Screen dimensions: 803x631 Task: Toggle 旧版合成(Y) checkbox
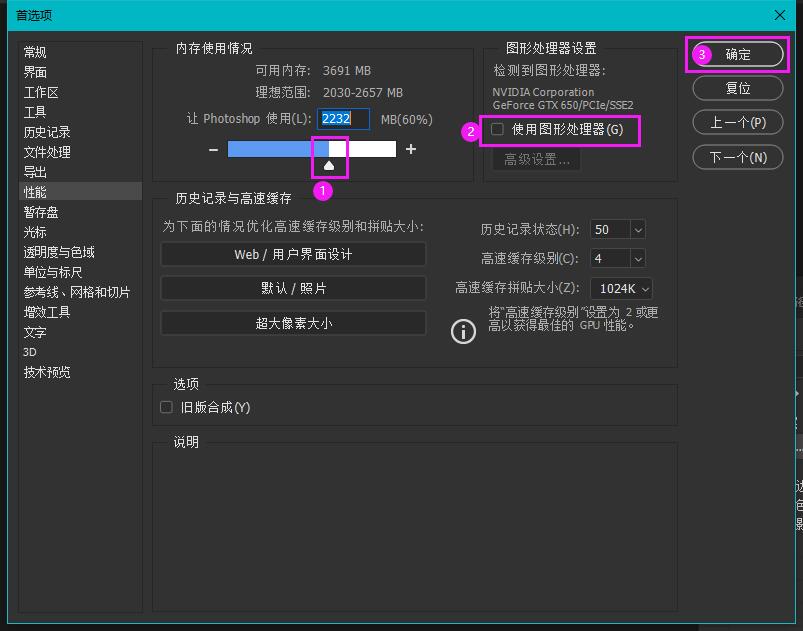pyautogui.click(x=166, y=407)
